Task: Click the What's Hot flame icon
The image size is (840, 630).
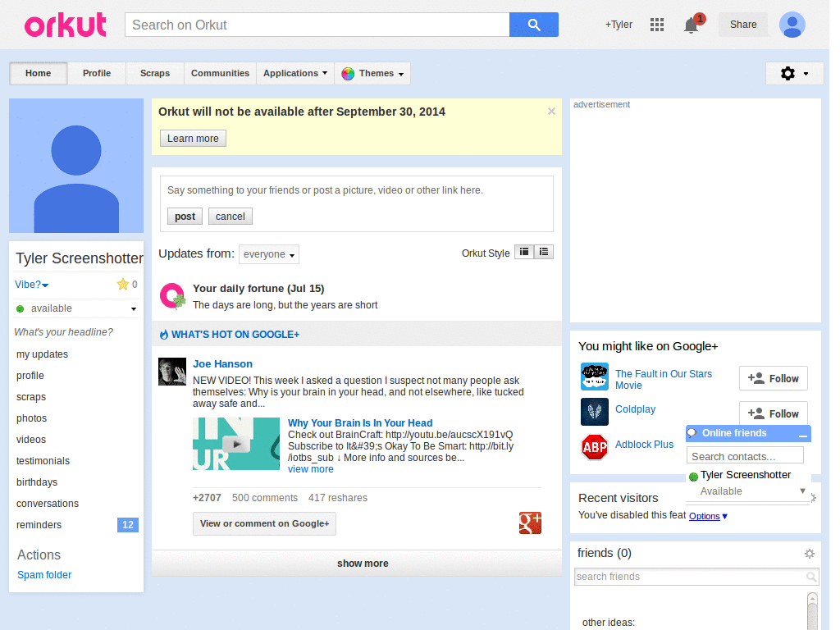Action: coord(164,335)
